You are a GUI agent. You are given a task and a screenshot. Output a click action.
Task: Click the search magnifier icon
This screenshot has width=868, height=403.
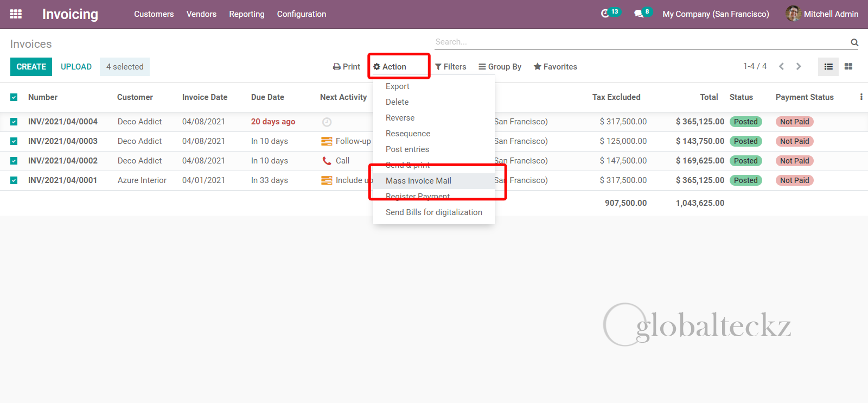[854, 42]
